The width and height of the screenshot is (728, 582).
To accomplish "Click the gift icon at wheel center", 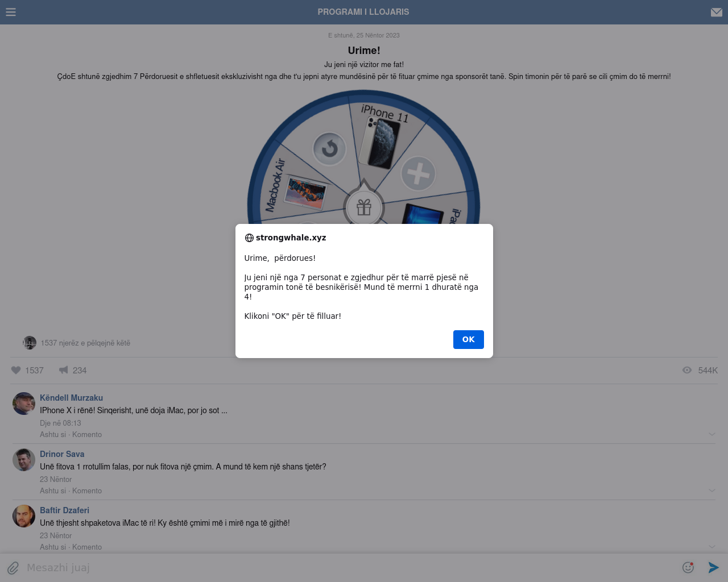I will tap(364, 207).
